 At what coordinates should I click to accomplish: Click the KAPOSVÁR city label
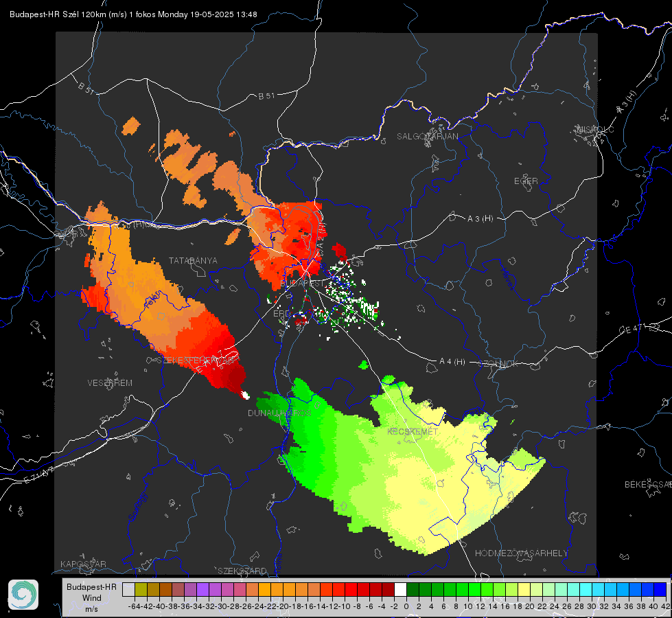83,564
